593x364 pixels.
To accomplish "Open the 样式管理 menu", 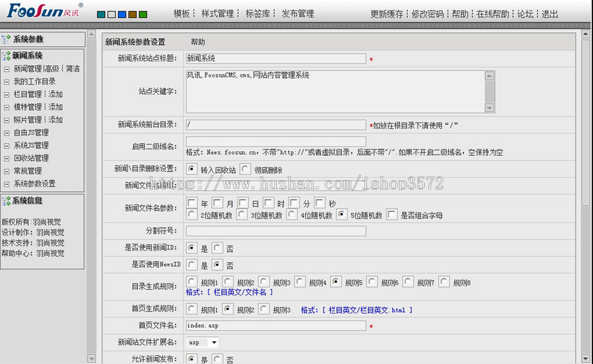I will tap(217, 14).
